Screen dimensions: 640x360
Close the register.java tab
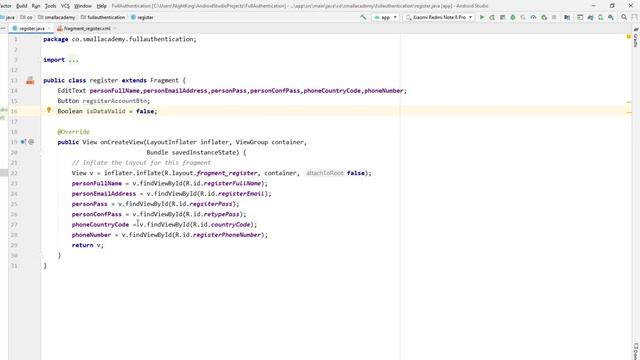[x=49, y=28]
